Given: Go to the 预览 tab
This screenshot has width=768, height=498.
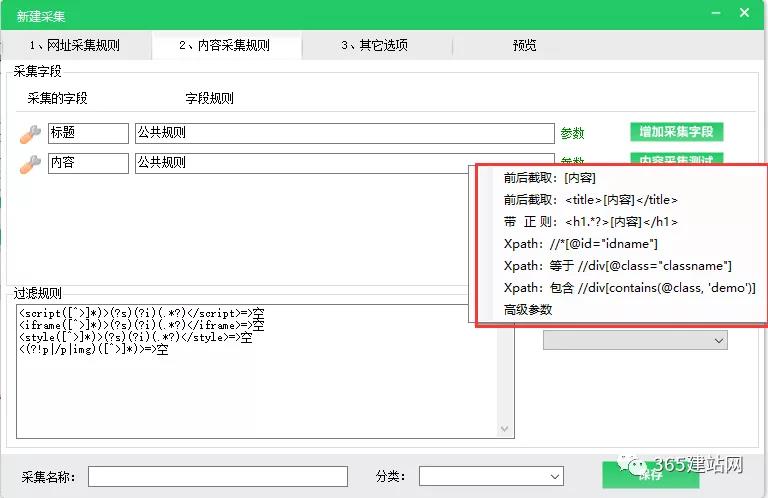Looking at the screenshot, I should pyautogui.click(x=525, y=46).
